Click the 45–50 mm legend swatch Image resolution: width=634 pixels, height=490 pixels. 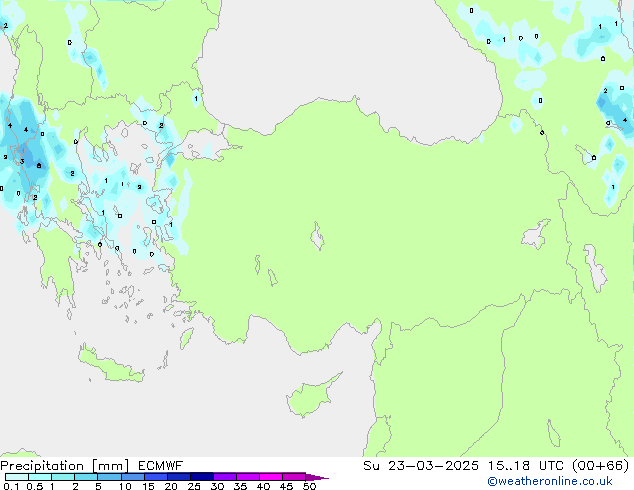click(x=294, y=477)
